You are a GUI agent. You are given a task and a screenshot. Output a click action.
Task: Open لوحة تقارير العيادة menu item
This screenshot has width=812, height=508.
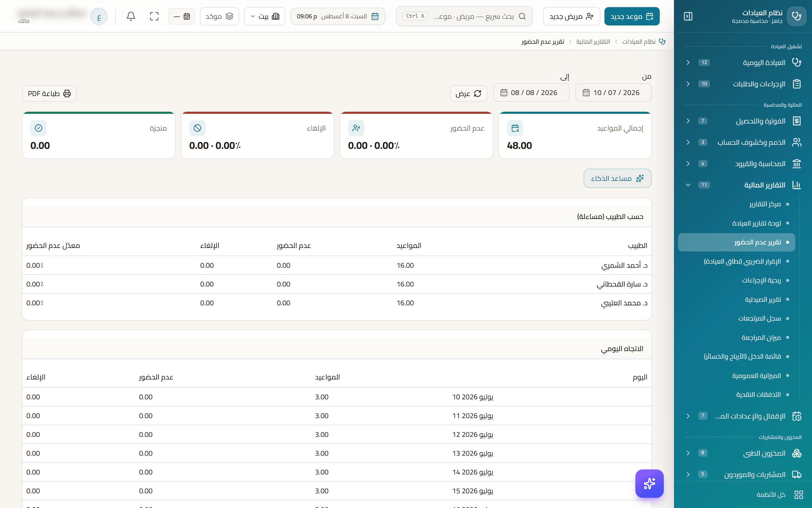[x=737, y=223]
